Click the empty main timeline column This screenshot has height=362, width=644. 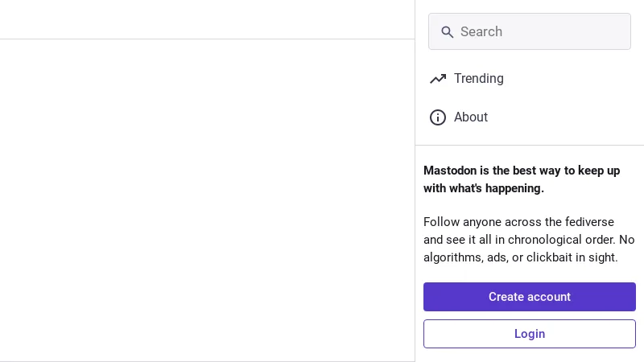point(207,201)
